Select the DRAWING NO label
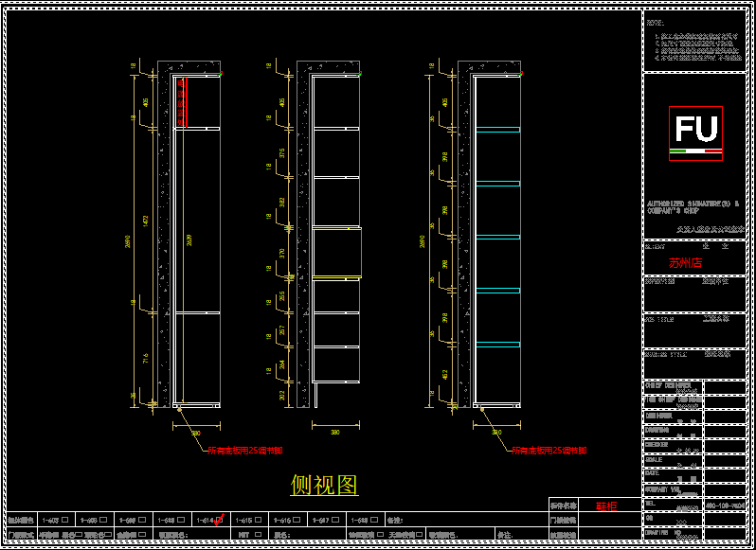This screenshot has width=756, height=550. click(664, 532)
